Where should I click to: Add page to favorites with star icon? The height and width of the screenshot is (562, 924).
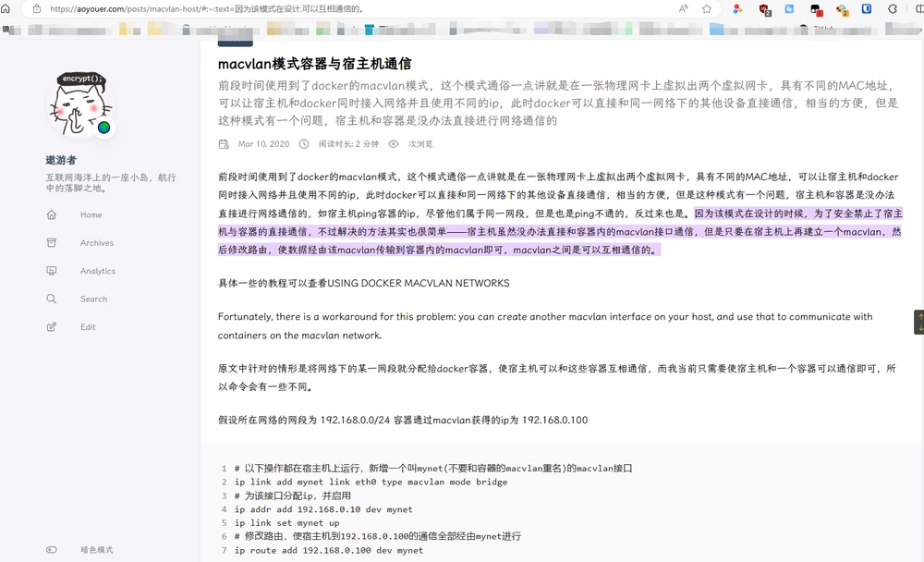pyautogui.click(x=707, y=9)
